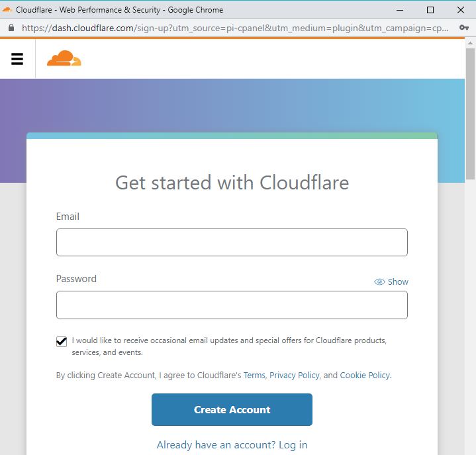Focus the Email input field
The height and width of the screenshot is (455, 476).
click(x=232, y=242)
